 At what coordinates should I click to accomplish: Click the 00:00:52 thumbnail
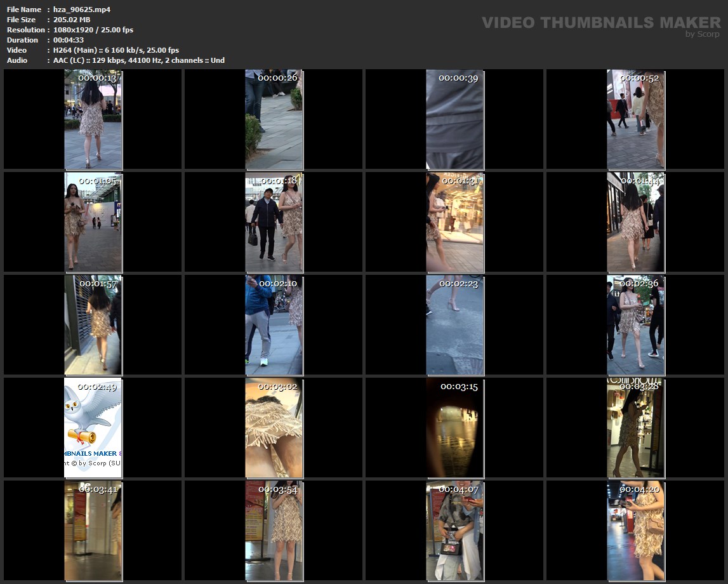coord(636,119)
